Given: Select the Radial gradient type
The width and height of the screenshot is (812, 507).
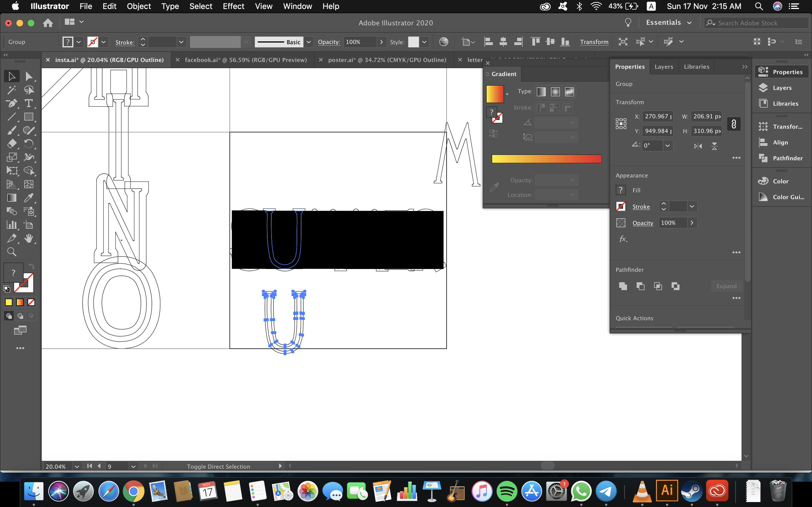Looking at the screenshot, I should (555, 92).
